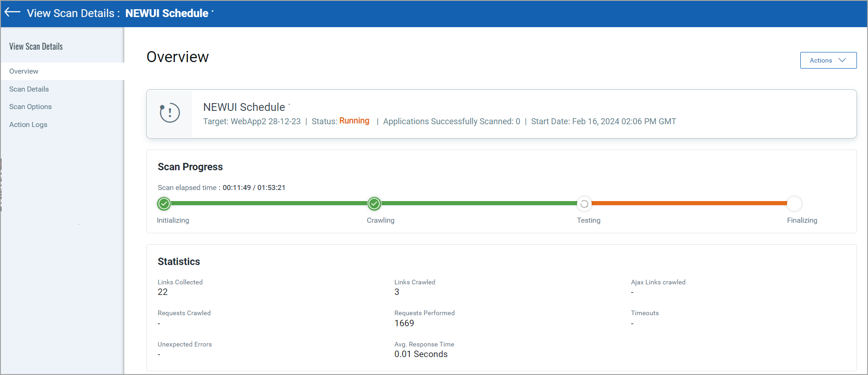Click the green Initializing-to-Crawling progress bar
868x375 pixels.
269,203
